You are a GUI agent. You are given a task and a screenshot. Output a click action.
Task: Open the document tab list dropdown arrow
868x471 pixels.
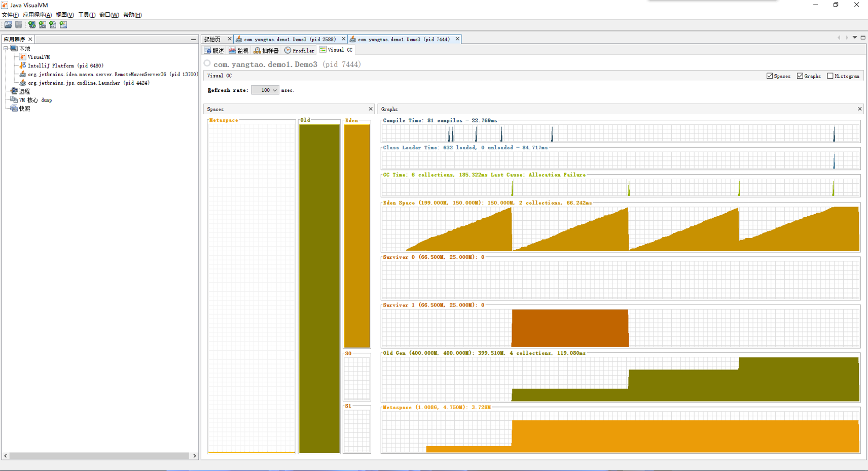pyautogui.click(x=855, y=38)
